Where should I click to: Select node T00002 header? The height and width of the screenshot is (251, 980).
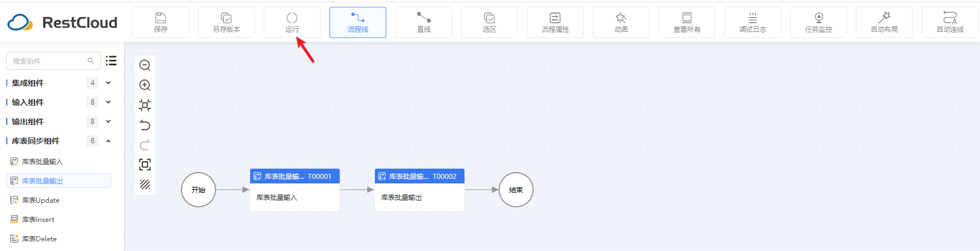[x=420, y=176]
